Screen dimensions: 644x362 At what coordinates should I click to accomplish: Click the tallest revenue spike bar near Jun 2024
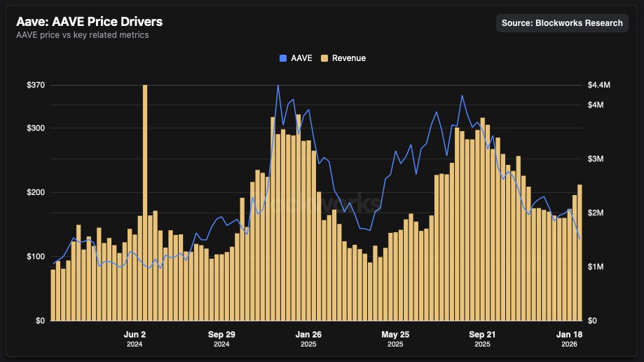145,203
